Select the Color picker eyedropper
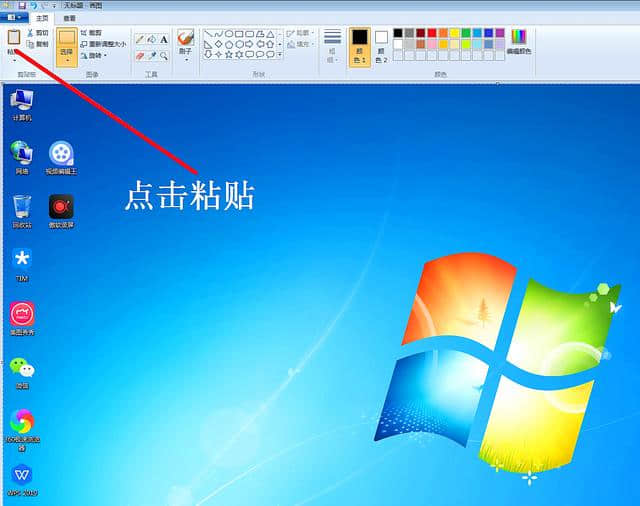Viewport: 640px width, 506px height. click(x=152, y=55)
